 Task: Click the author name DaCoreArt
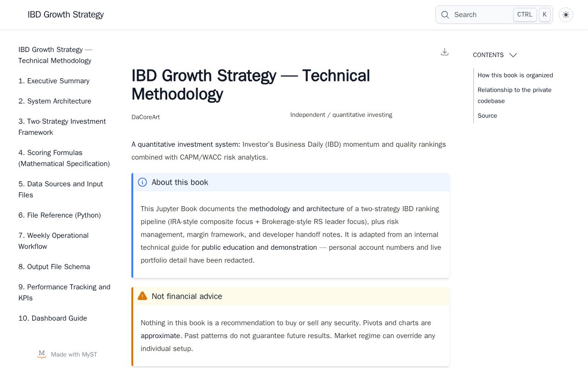click(146, 117)
